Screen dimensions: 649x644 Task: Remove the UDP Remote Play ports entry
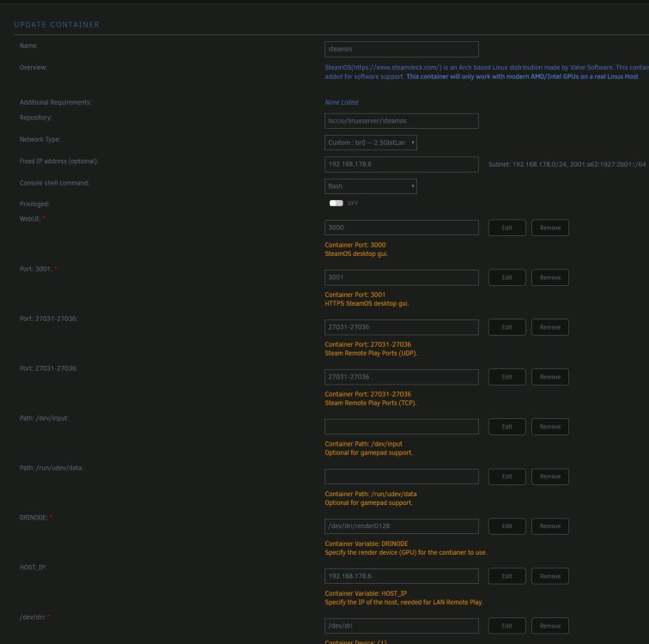pyautogui.click(x=550, y=327)
